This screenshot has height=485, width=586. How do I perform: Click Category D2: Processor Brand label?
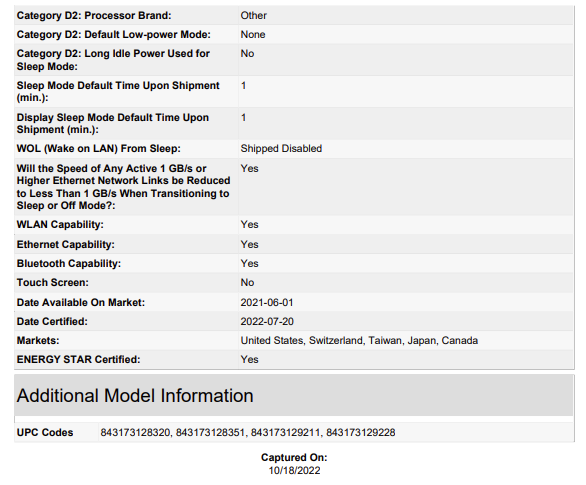94,15
